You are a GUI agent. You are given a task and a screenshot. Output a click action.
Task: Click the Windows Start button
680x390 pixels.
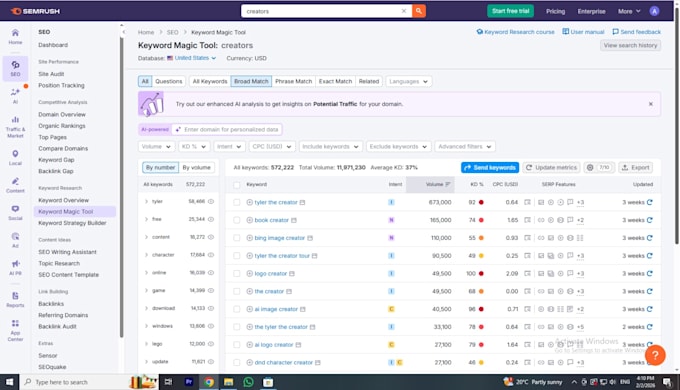(9, 382)
